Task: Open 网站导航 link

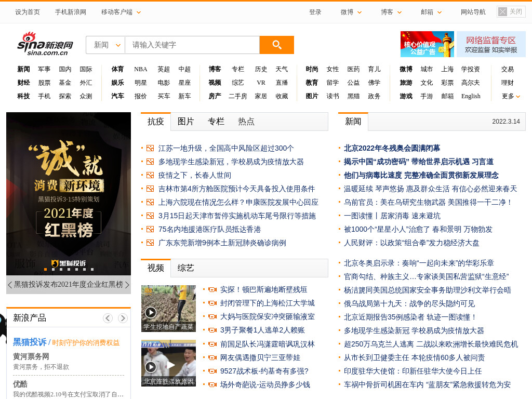Action: click(x=473, y=12)
